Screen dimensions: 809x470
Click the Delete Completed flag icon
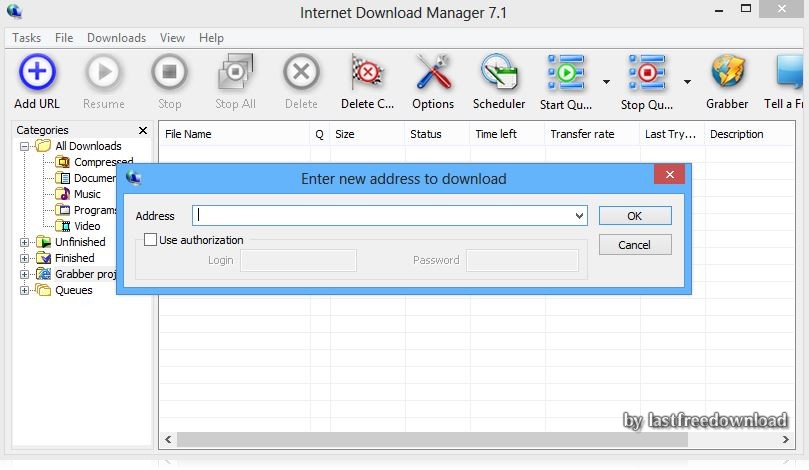[367, 72]
